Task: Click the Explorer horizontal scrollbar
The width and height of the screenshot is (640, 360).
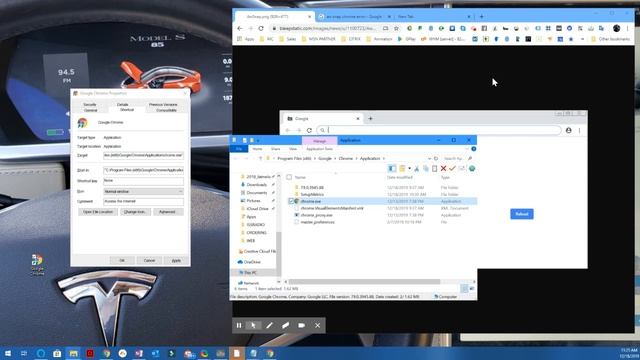Action: tap(364, 282)
